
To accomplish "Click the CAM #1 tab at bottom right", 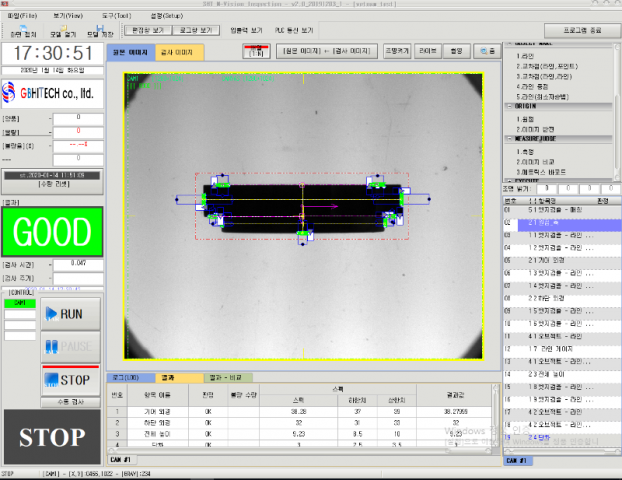I will [x=517, y=460].
